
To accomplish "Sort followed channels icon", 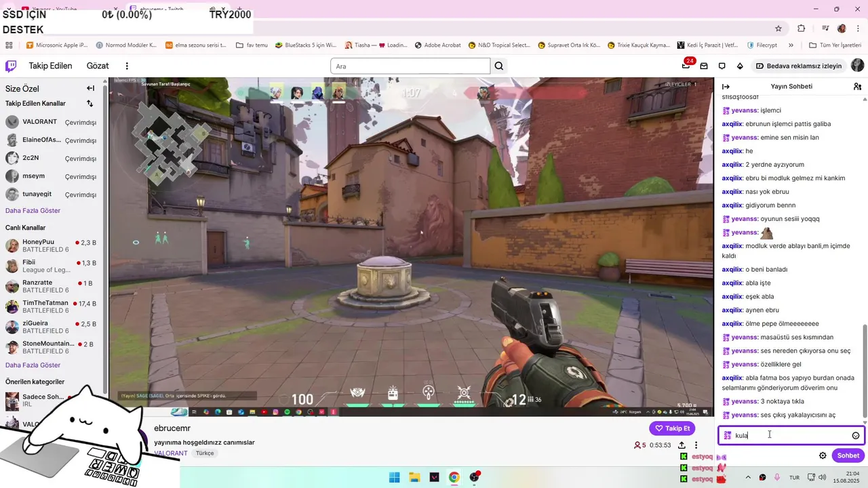I will (x=90, y=104).
